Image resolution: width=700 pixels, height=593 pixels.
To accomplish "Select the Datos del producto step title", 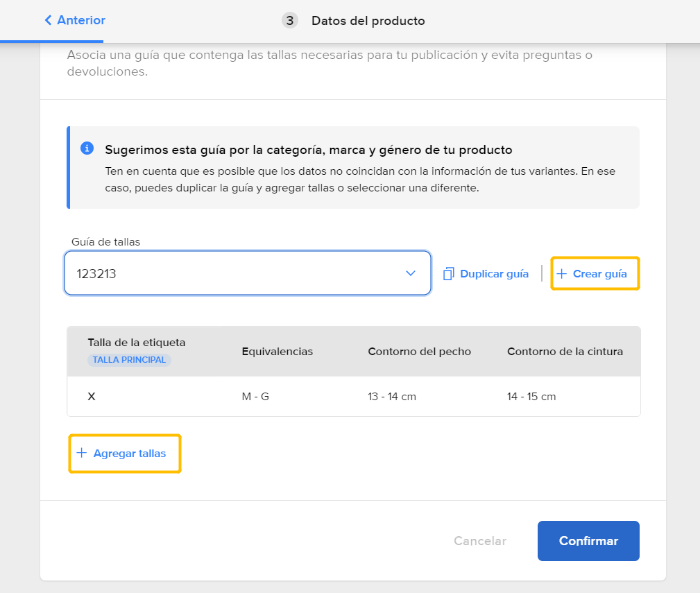I will coord(368,21).
